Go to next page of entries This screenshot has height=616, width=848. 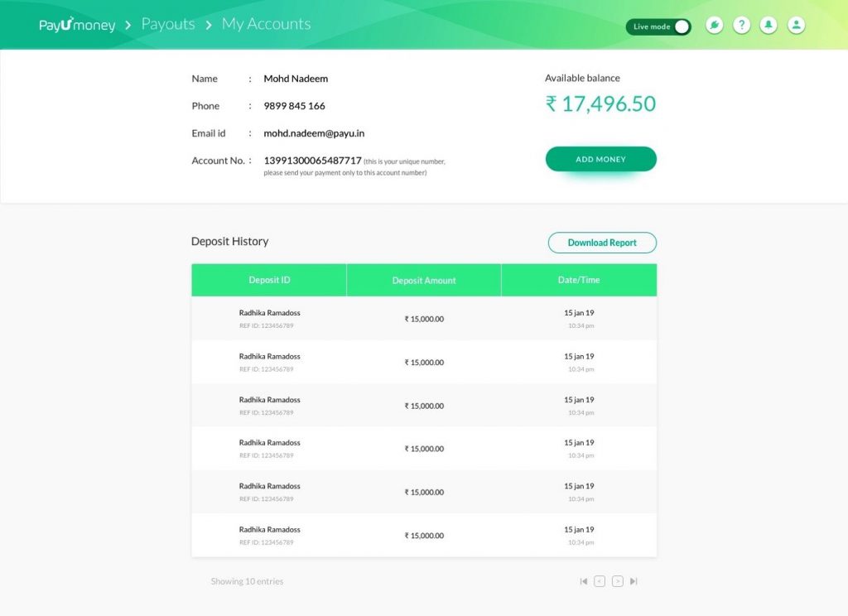click(x=616, y=581)
